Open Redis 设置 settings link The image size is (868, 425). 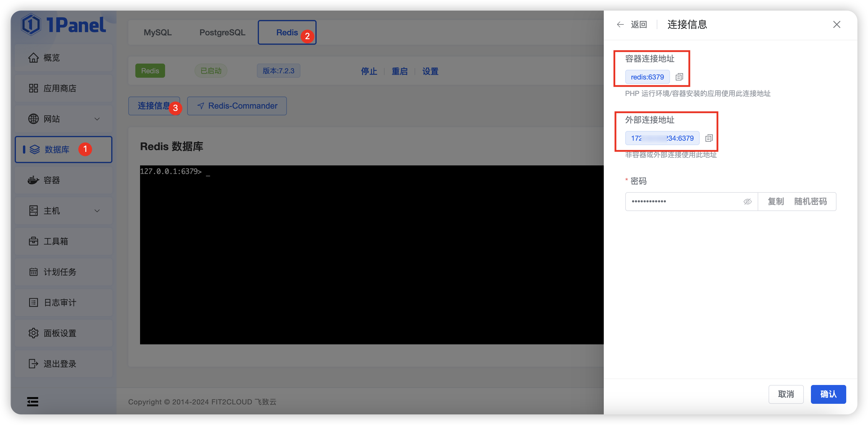coord(430,71)
